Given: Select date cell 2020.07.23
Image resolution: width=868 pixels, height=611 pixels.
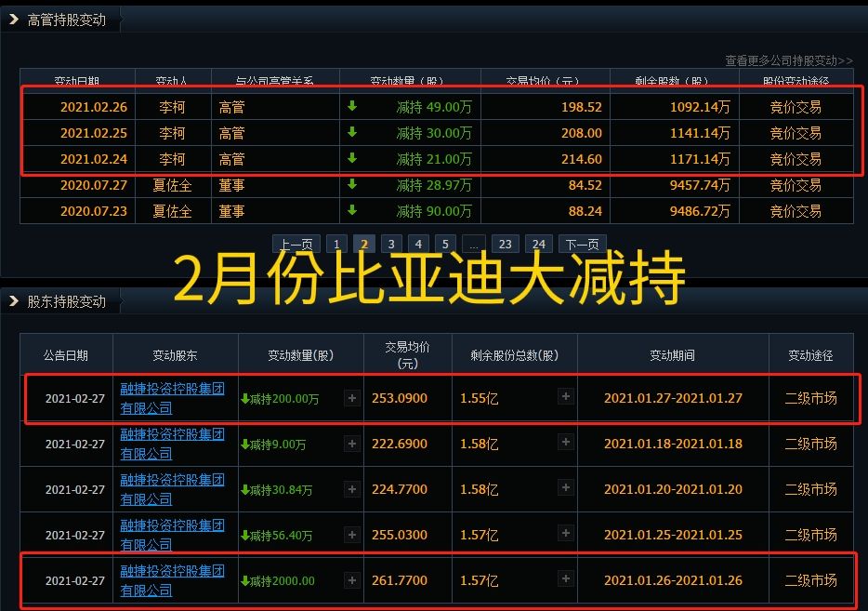Looking at the screenshot, I should coord(94,211).
